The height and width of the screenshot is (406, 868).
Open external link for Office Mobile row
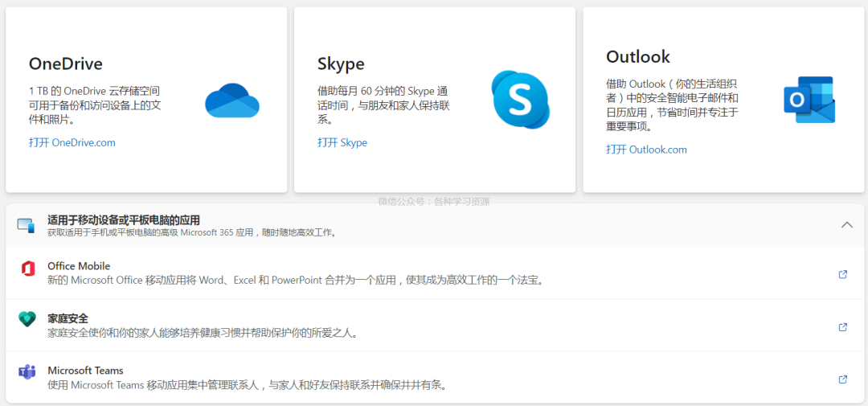843,274
